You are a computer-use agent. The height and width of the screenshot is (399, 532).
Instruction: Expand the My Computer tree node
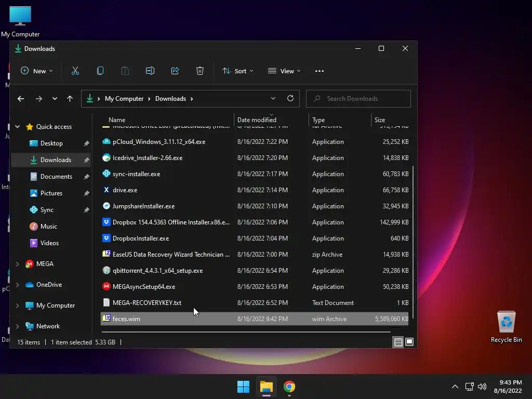click(17, 305)
